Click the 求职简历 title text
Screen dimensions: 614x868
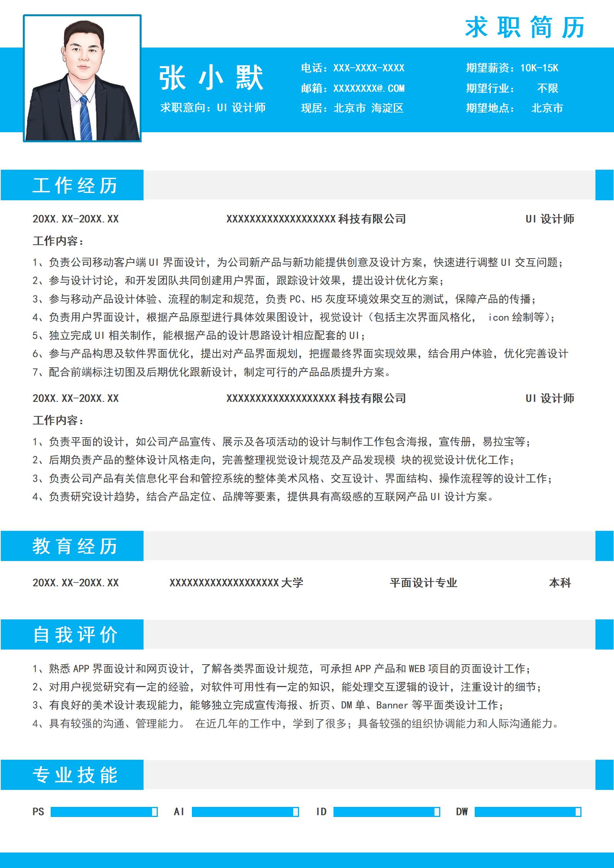(x=524, y=28)
